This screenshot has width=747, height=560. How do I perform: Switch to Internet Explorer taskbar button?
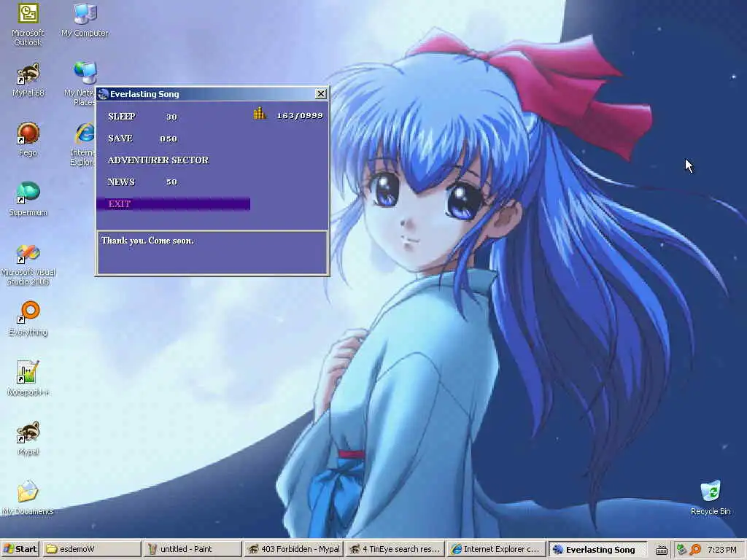(x=495, y=549)
